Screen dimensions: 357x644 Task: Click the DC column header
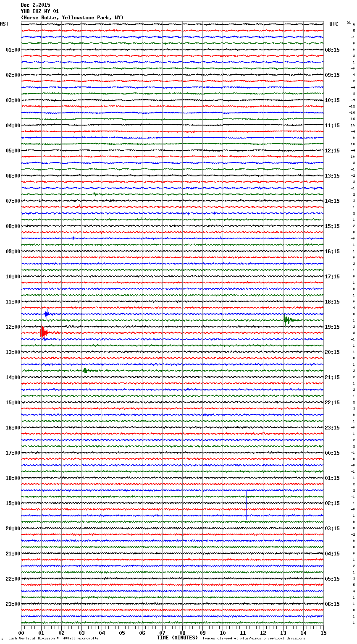point(349,23)
